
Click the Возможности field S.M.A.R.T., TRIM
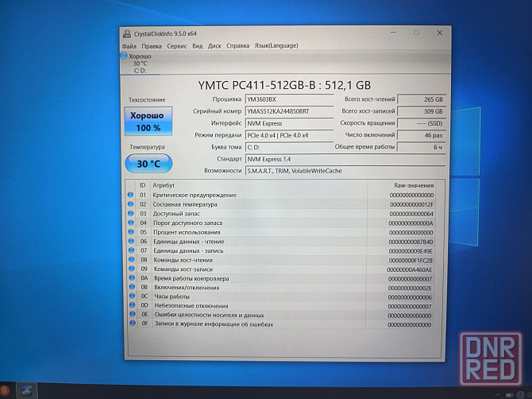[345, 171]
